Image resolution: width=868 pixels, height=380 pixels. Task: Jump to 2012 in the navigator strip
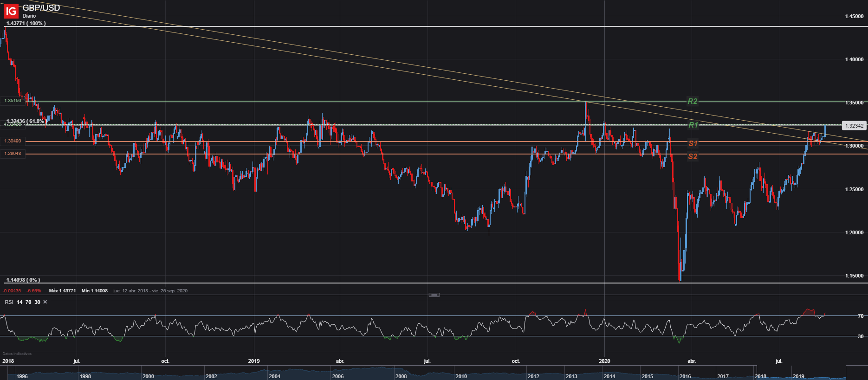(x=533, y=376)
